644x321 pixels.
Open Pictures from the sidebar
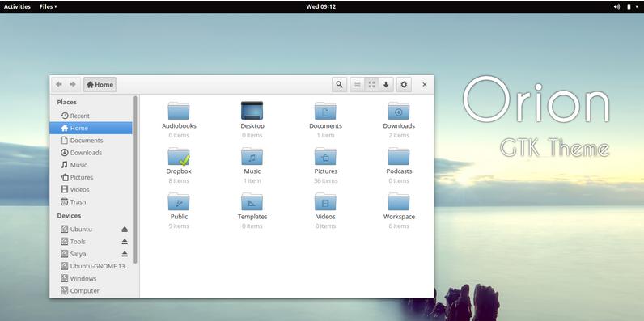click(91, 177)
